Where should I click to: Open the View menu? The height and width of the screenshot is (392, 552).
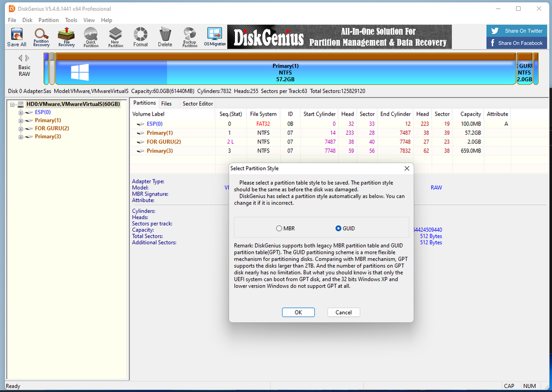(x=89, y=20)
